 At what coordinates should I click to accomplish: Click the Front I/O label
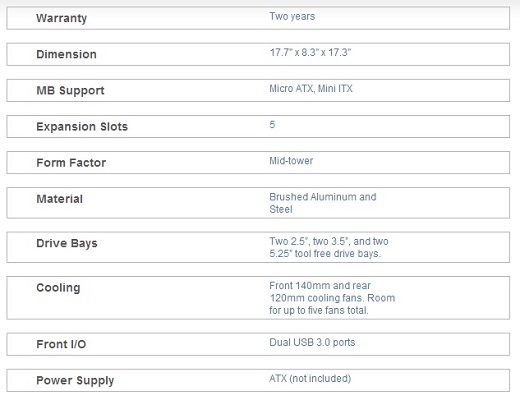tap(61, 344)
